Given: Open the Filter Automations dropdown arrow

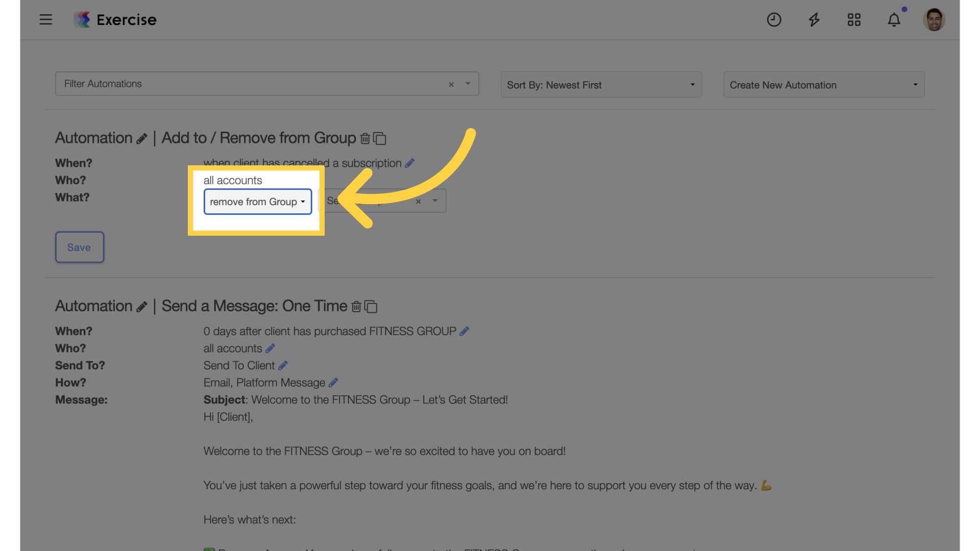Looking at the screenshot, I should [x=468, y=84].
